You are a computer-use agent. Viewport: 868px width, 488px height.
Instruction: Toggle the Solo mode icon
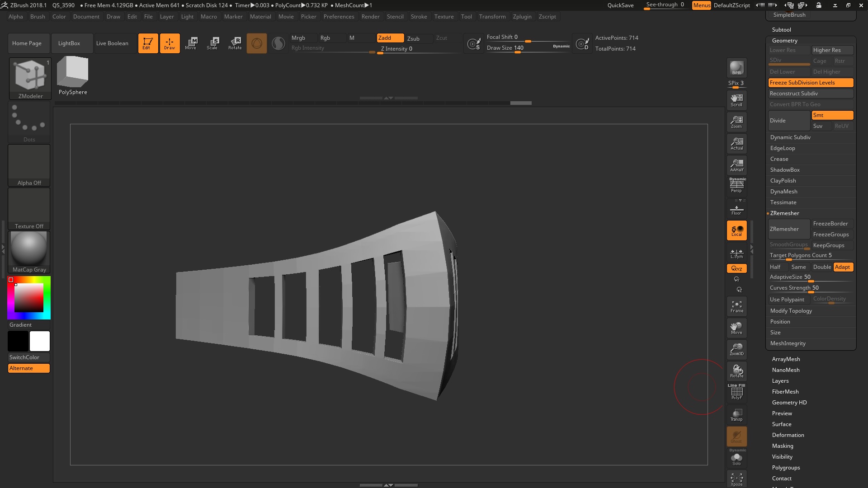(736, 458)
